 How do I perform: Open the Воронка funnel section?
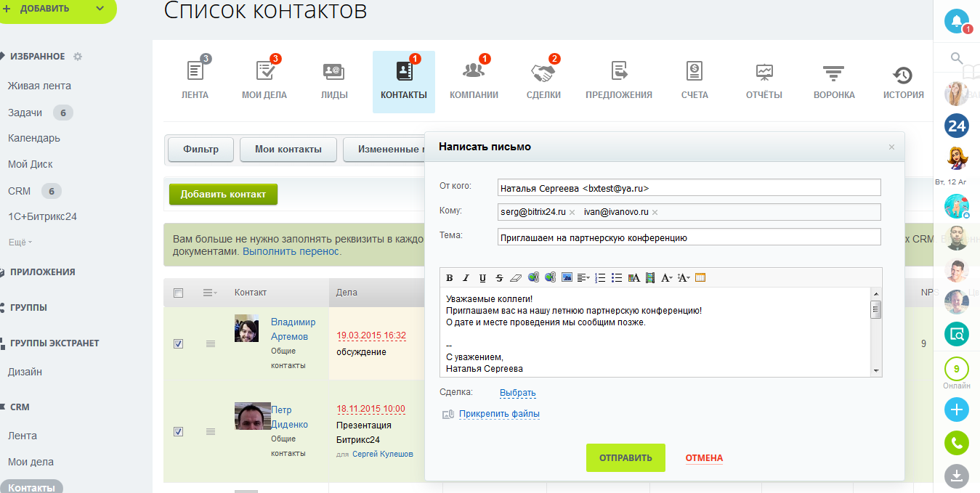(834, 81)
